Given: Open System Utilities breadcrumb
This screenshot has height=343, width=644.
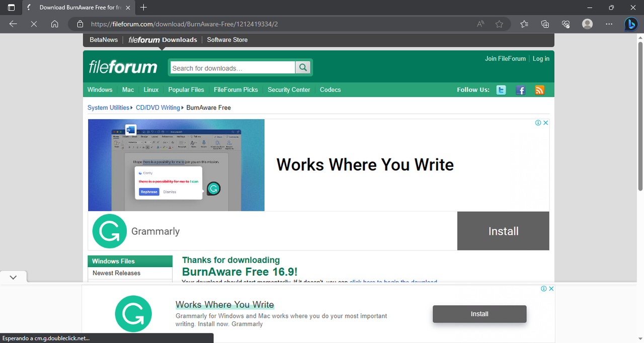Looking at the screenshot, I should pos(108,108).
